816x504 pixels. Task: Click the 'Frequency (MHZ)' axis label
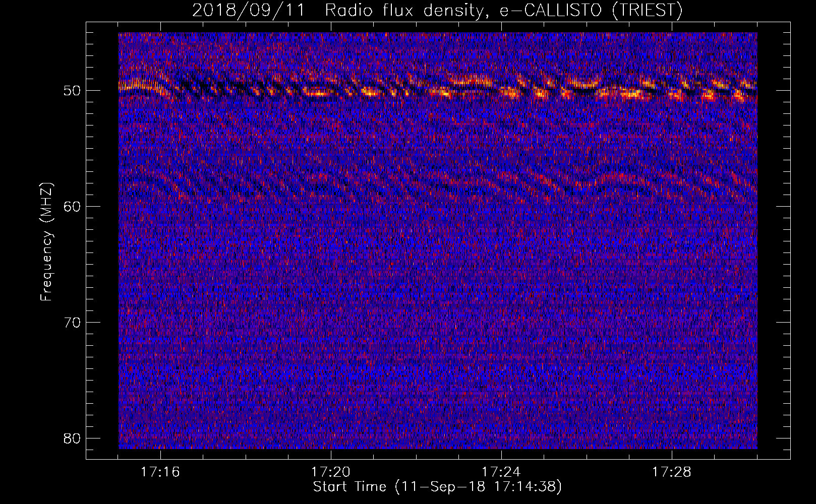click(46, 242)
